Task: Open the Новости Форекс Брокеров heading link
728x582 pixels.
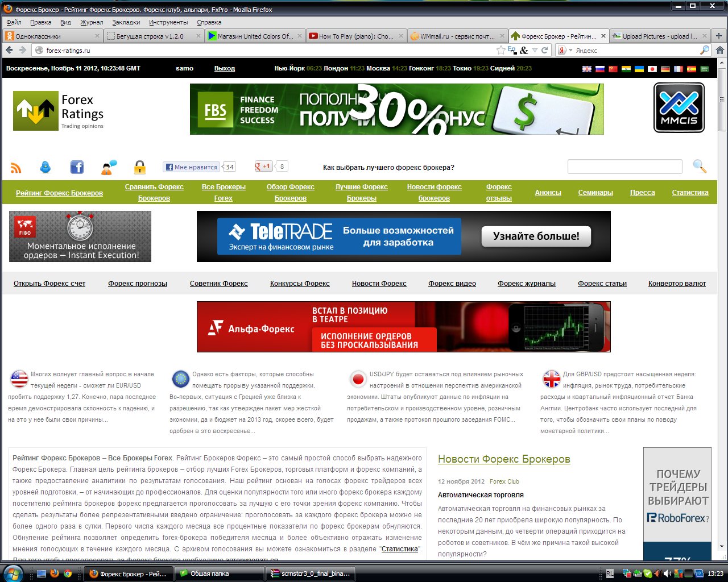Action: point(504,459)
